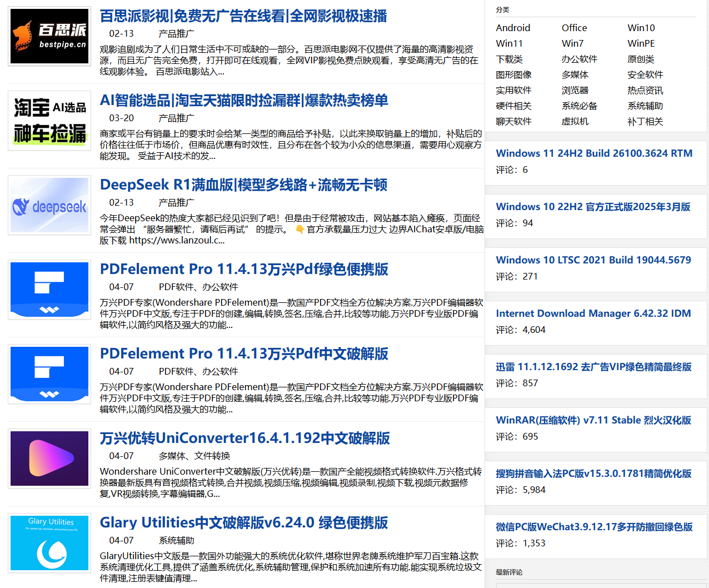Open DeepSeek R1满血版 article title

pos(243,185)
